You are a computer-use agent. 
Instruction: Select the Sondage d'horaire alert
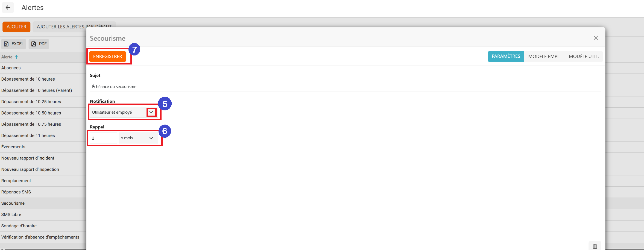tap(19, 226)
